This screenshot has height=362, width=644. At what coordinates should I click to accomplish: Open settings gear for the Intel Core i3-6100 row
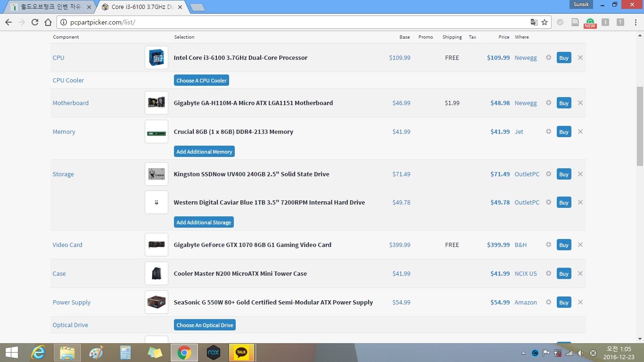(548, 58)
